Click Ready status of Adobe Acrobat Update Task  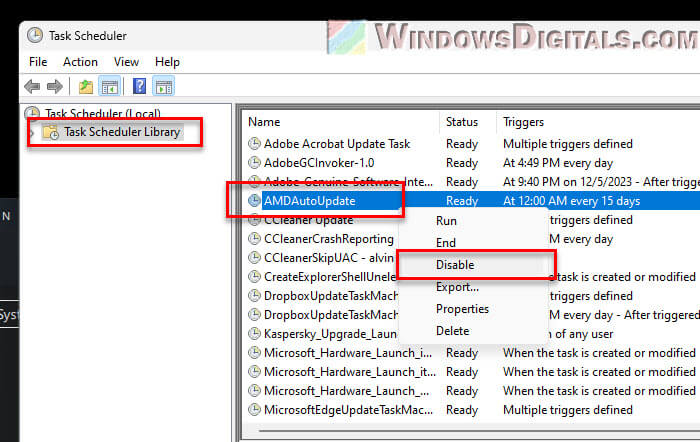pos(462,144)
